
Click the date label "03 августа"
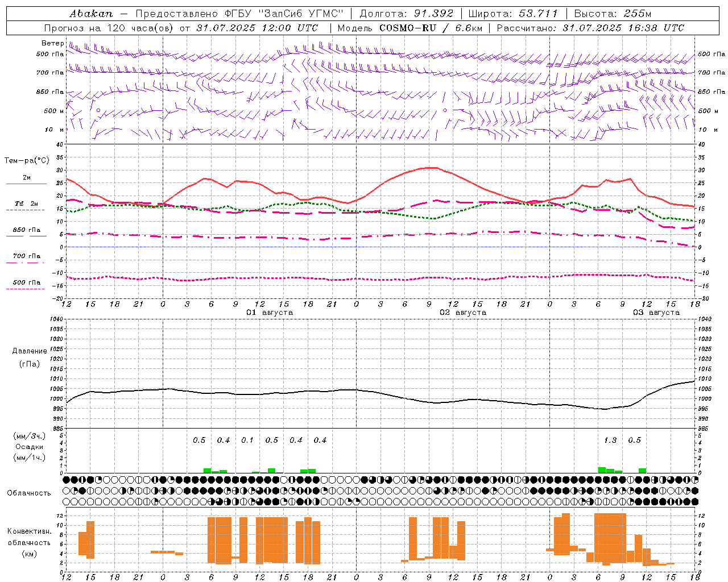(x=656, y=313)
